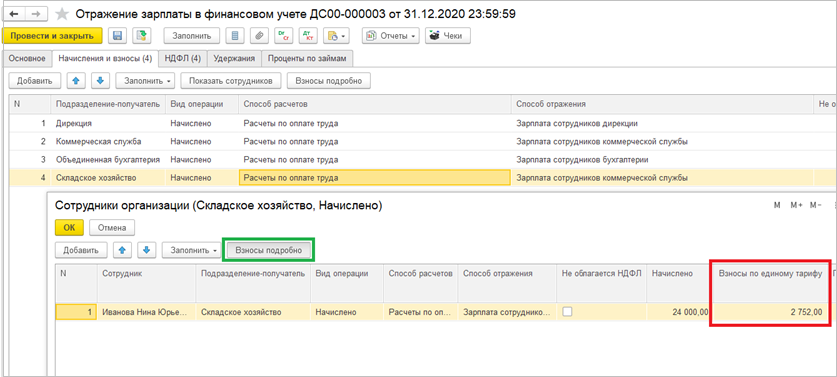Open the document structure list icon
The height and width of the screenshot is (377, 837).
(235, 36)
